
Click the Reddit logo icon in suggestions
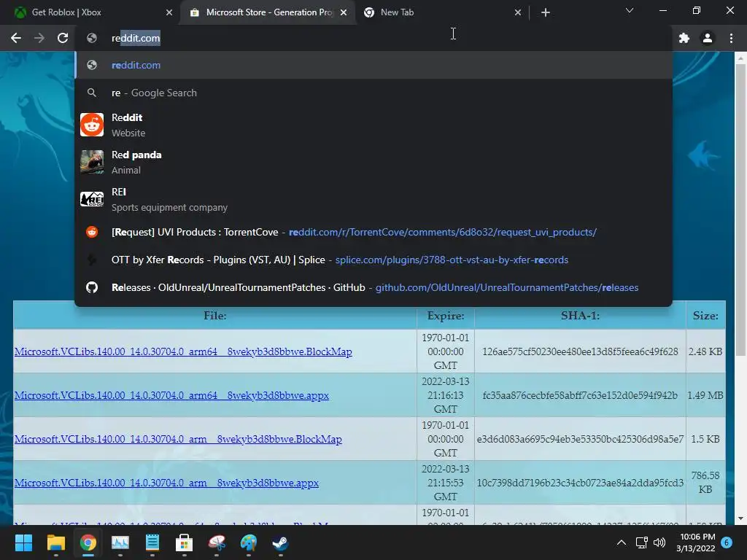pos(92,125)
